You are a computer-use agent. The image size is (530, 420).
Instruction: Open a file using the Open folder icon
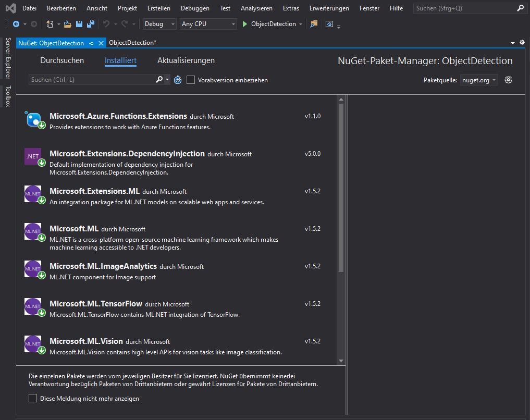(67, 24)
